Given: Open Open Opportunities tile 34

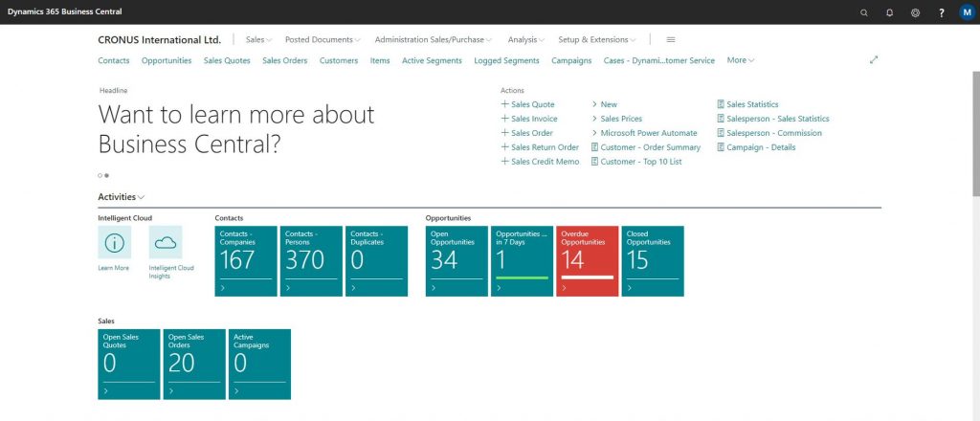Looking at the screenshot, I should [457, 261].
